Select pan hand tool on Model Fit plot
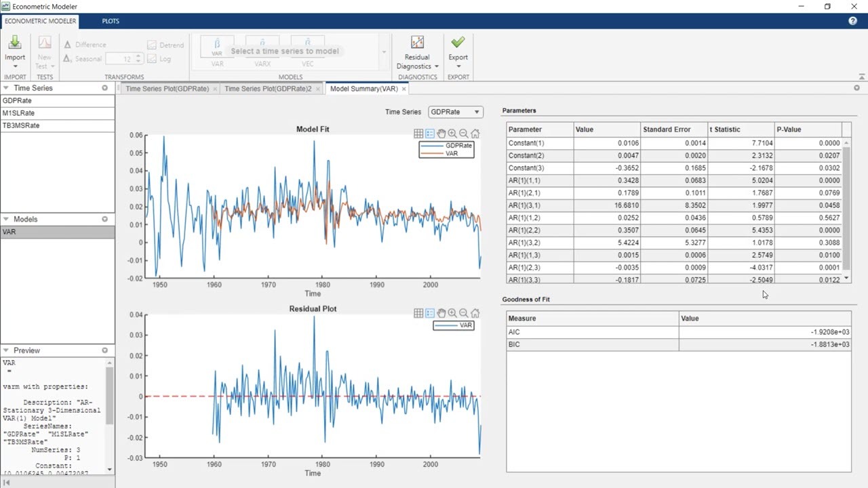This screenshot has width=868, height=488. click(x=441, y=134)
